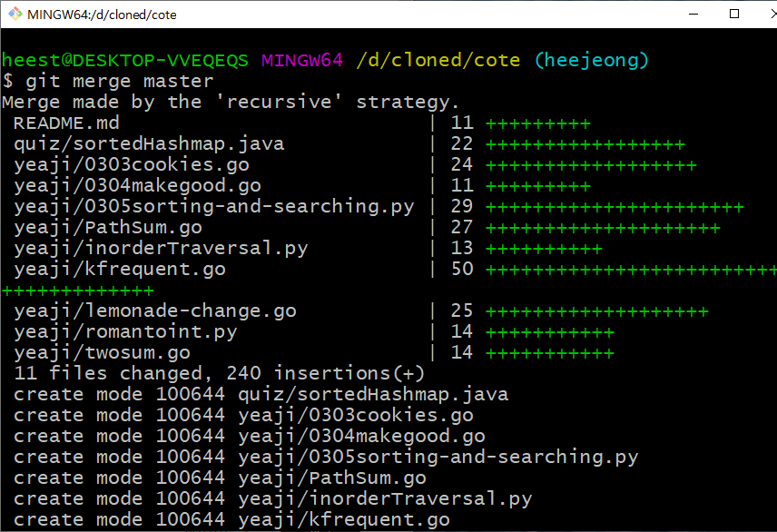Click 'create mode' line for 0305sorting-and-searching.py

coord(326,457)
